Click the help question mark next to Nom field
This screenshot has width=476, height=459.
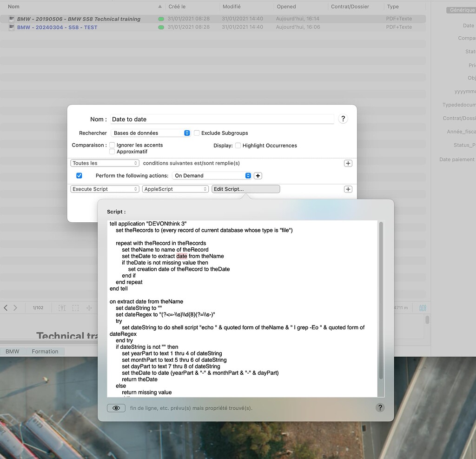click(343, 119)
